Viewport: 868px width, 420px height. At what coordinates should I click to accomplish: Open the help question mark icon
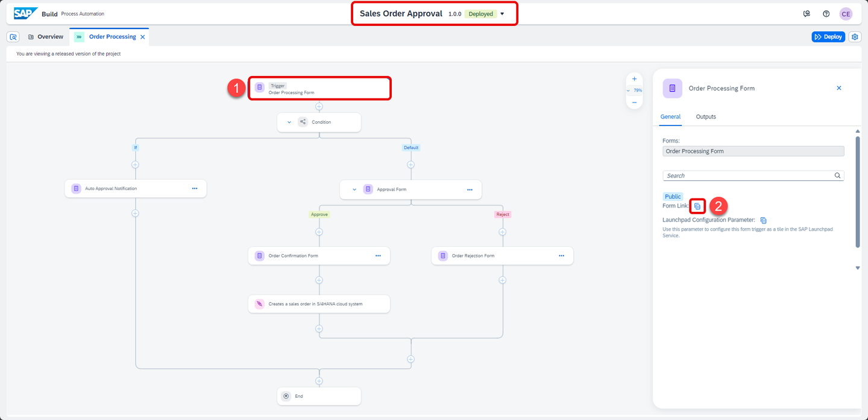[826, 14]
